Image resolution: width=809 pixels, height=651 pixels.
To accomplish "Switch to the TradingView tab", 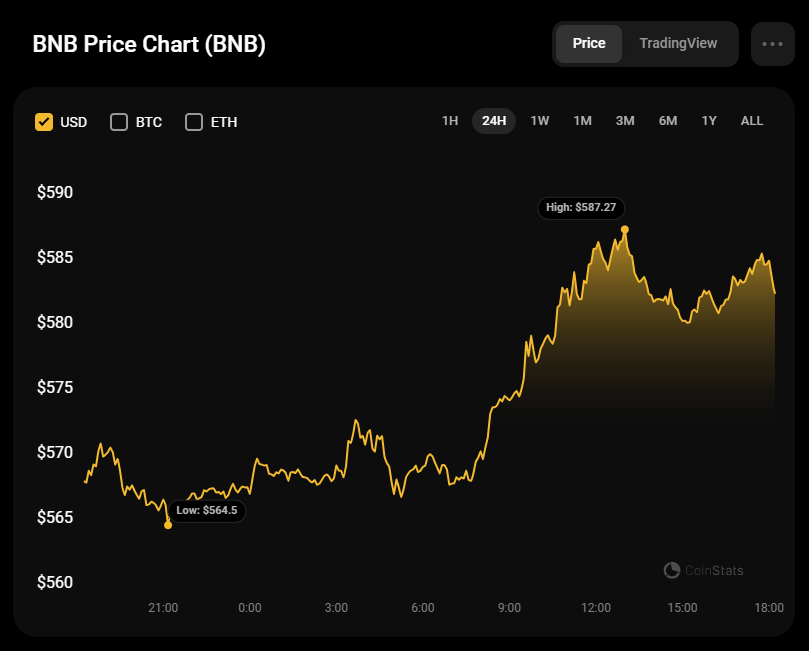I will coord(678,44).
